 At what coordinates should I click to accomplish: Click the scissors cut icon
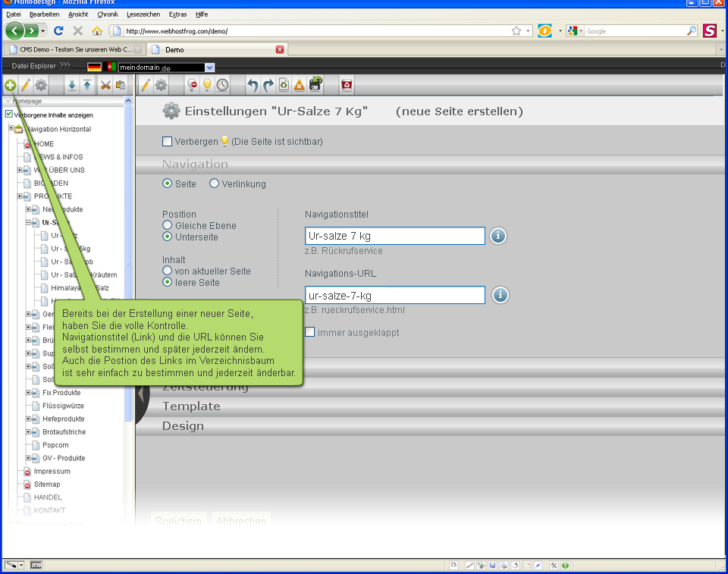pyautogui.click(x=105, y=85)
